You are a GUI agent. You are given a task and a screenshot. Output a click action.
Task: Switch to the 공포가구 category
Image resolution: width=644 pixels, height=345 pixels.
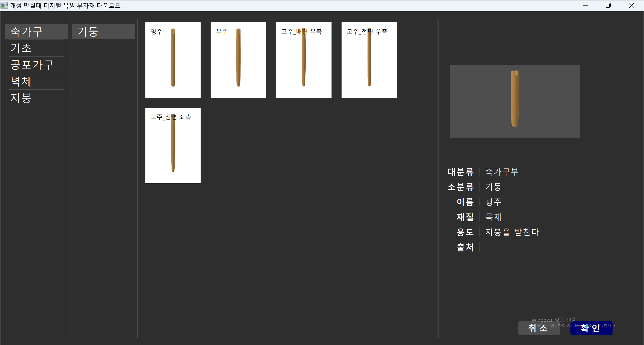(36, 65)
